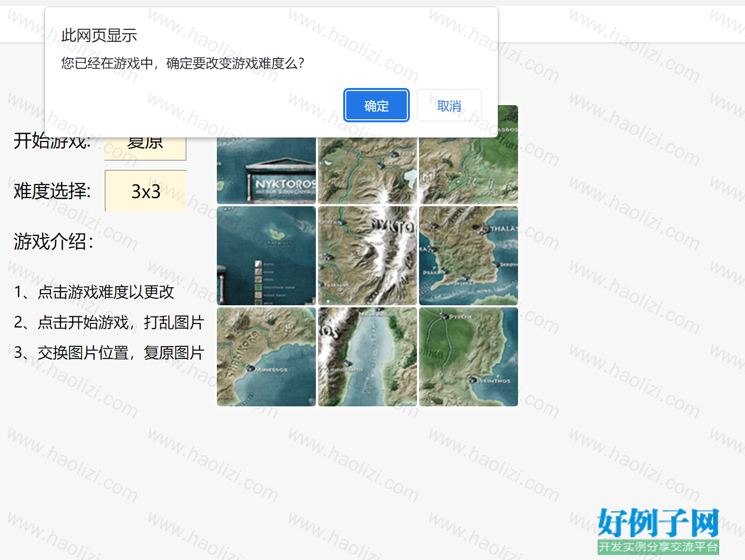Click instruction line 点击开始游戏，打乱图片
The height and width of the screenshot is (560, 745).
click(x=109, y=322)
